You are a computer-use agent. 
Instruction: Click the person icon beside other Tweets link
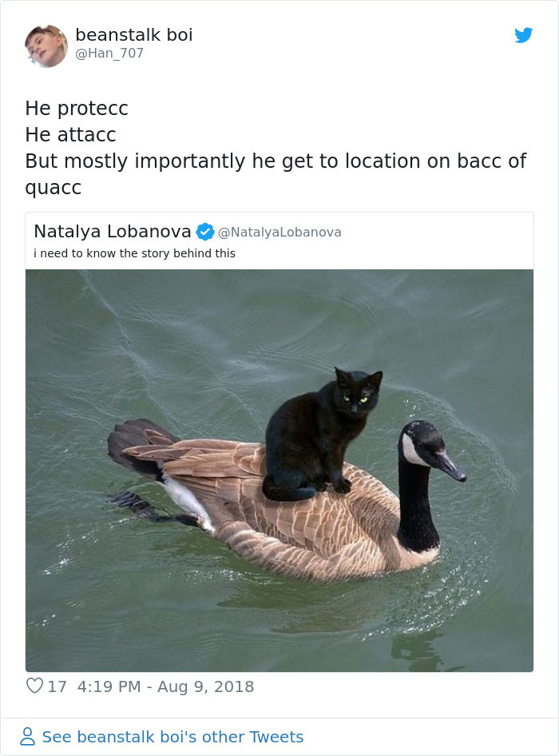[x=27, y=736]
